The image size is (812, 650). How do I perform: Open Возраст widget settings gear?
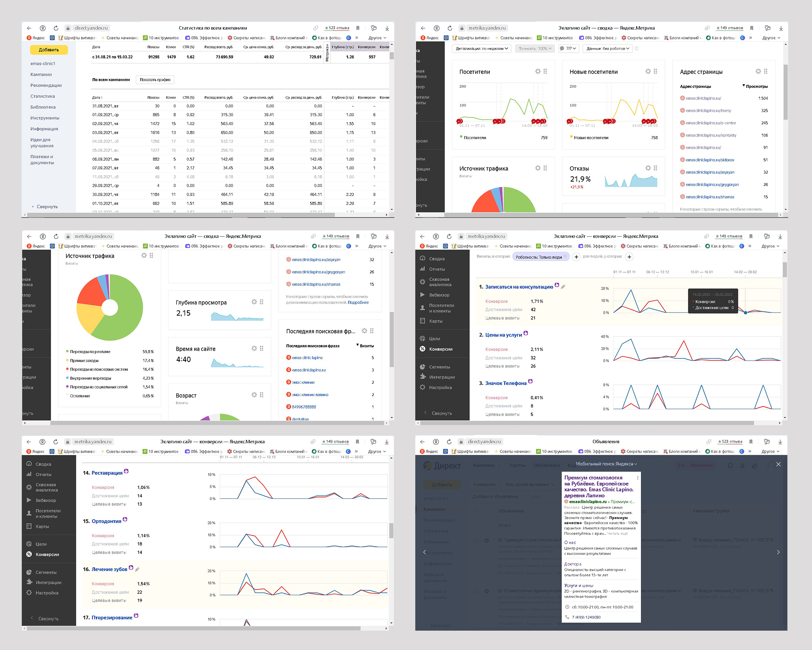(254, 395)
